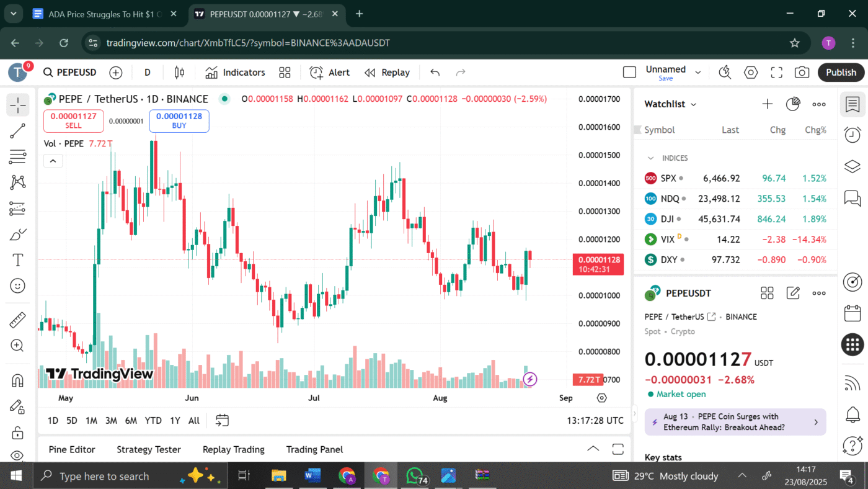Open the layout setup square icon
This screenshot has width=868, height=489.
click(x=629, y=73)
